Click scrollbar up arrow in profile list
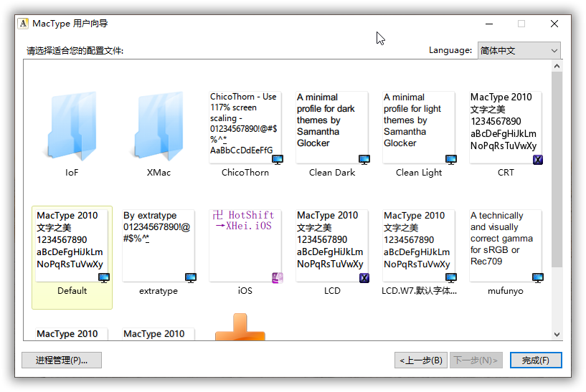The height and width of the screenshot is (392, 586). (557, 66)
